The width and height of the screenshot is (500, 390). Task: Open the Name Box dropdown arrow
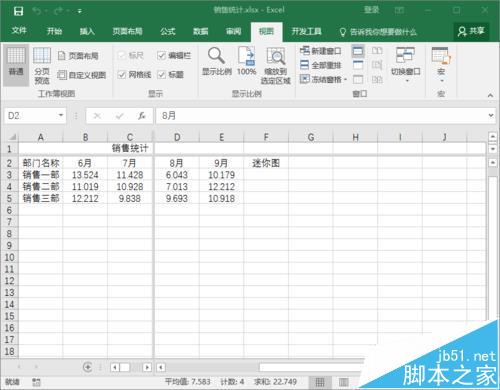pos(61,115)
